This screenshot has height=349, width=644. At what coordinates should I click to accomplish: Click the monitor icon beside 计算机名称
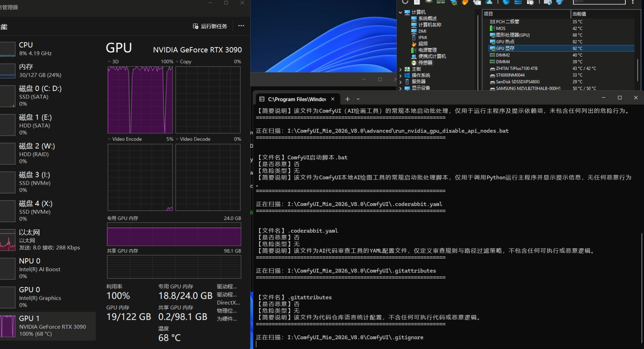coord(414,25)
